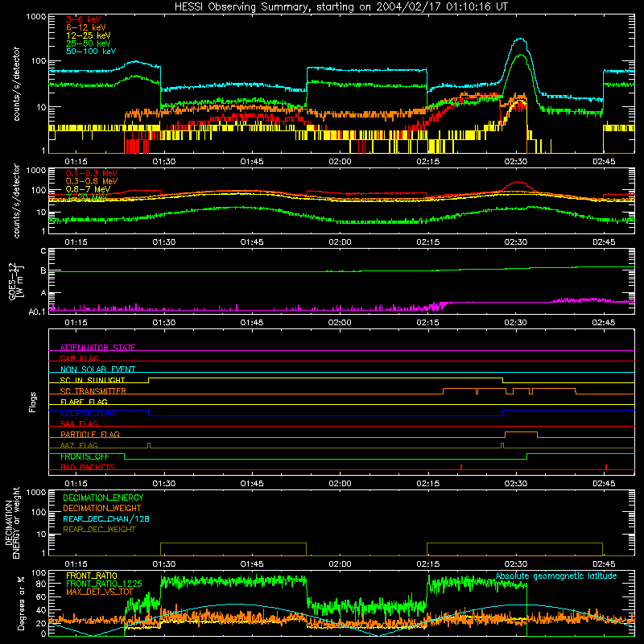Screen dimensions: 644x644
Task: Click the GAP_FLAG label
Action: click(79, 358)
